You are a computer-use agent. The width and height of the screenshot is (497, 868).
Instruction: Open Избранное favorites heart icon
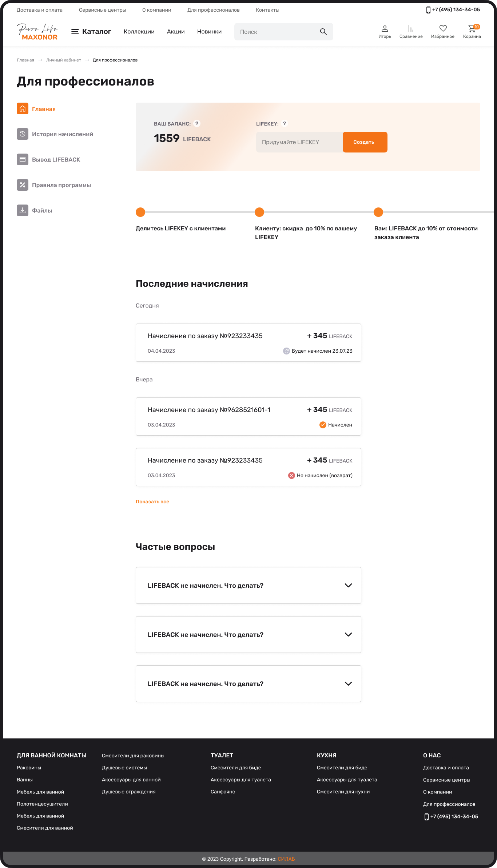[x=443, y=28]
